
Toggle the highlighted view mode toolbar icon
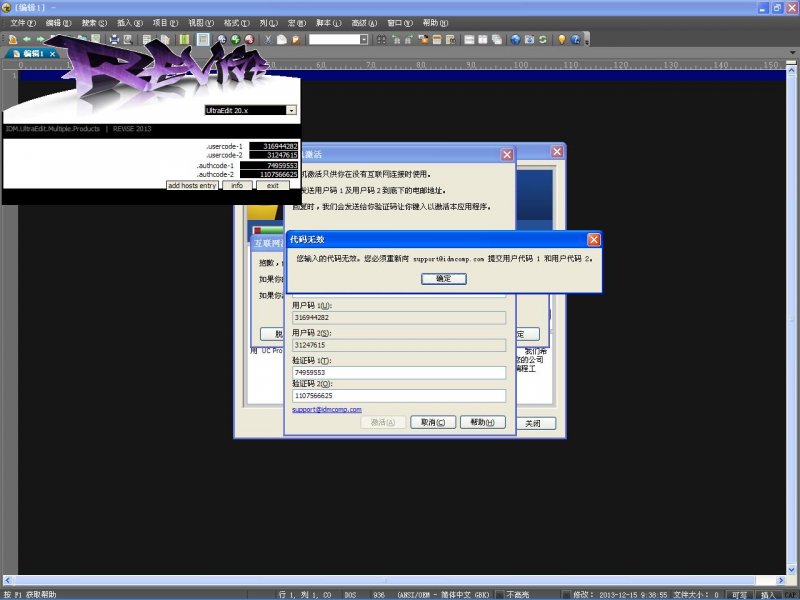pyautogui.click(x=203, y=39)
